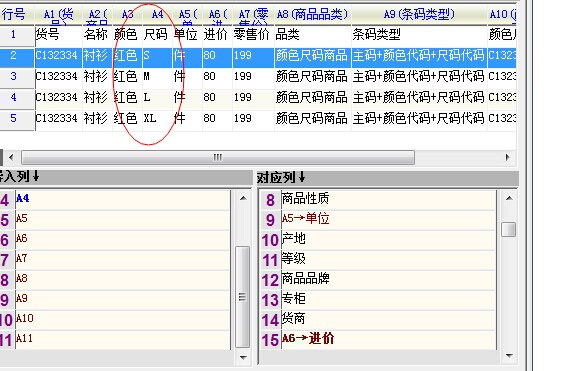Select A6 in the import column list
This screenshot has height=371, width=564.
click(x=122, y=240)
